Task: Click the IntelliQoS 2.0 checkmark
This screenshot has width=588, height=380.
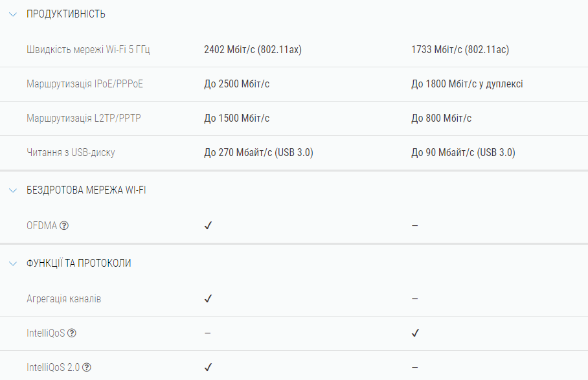Action: click(x=208, y=368)
